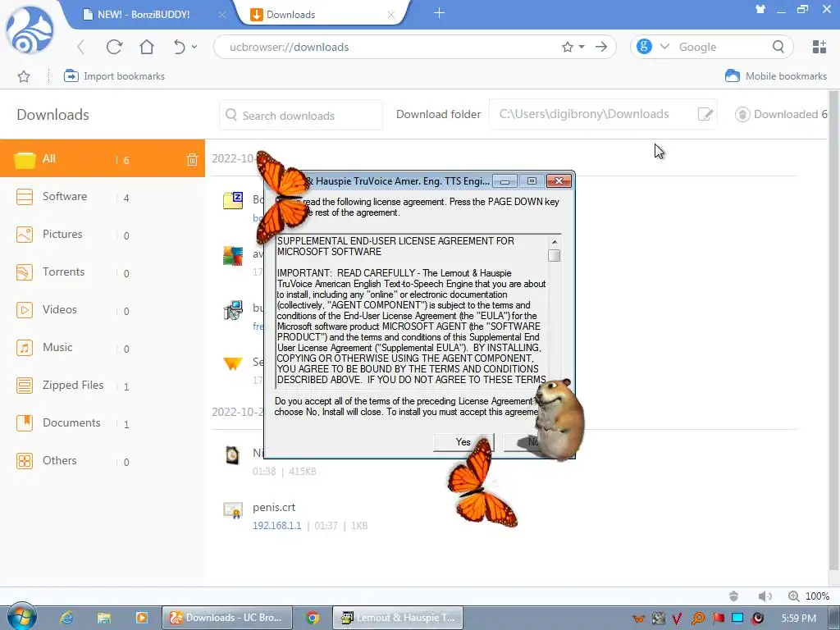Image resolution: width=840 pixels, height=630 pixels.
Task: Reload the page with the refresh icon
Action: coord(114,47)
